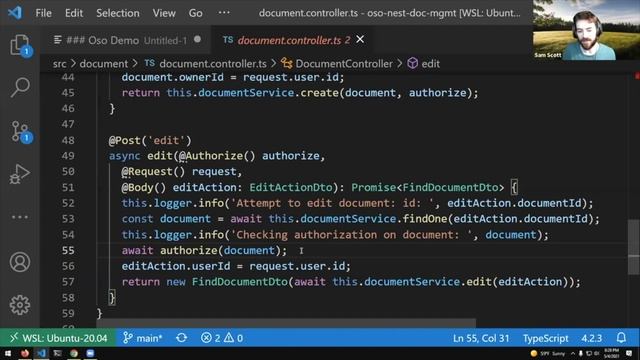The width and height of the screenshot is (640, 360).
Task: Click unsaved dot on Untitled-1 tab
Action: coord(198,40)
